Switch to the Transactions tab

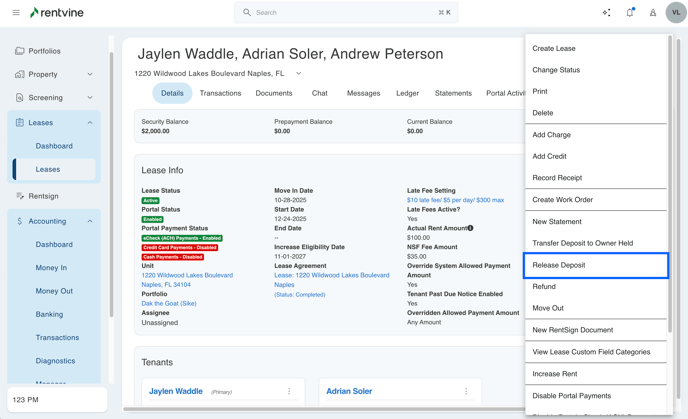220,93
